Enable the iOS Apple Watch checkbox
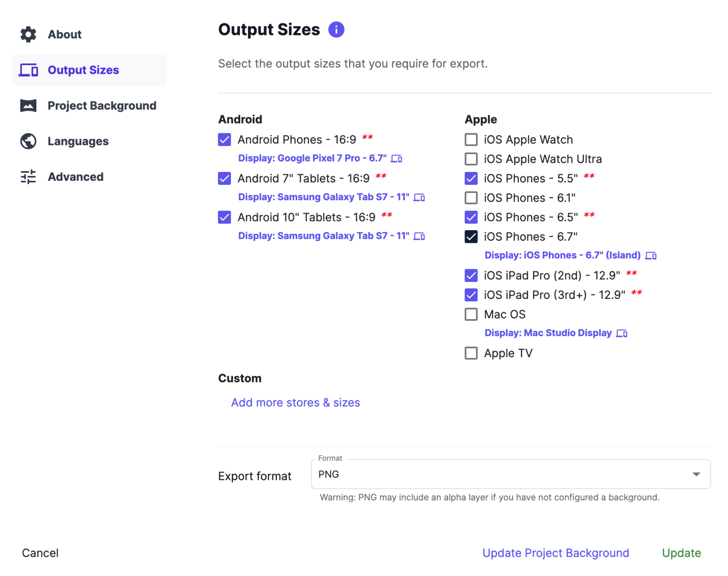Image resolution: width=728 pixels, height=576 pixels. coord(471,139)
